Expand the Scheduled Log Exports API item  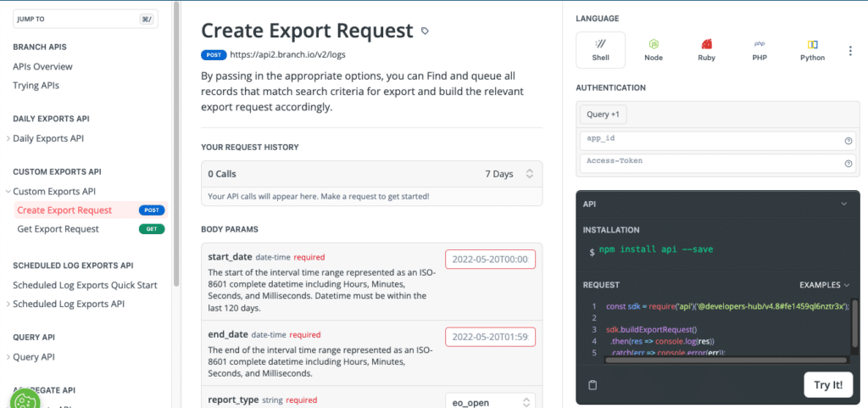coord(8,304)
